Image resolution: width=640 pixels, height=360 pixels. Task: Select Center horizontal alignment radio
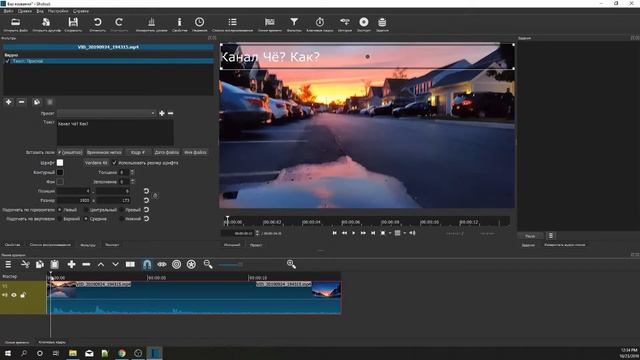[85, 210]
